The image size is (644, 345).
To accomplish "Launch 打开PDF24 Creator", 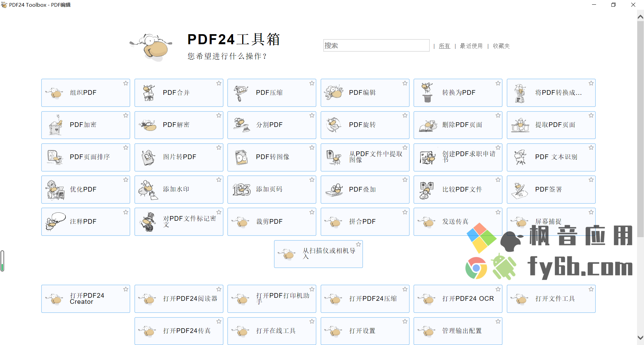I will point(86,299).
